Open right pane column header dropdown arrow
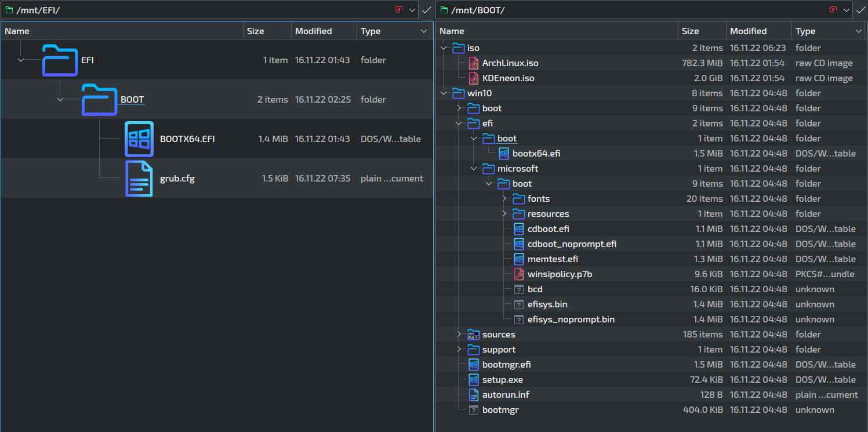This screenshot has height=432, width=868. pyautogui.click(x=859, y=31)
